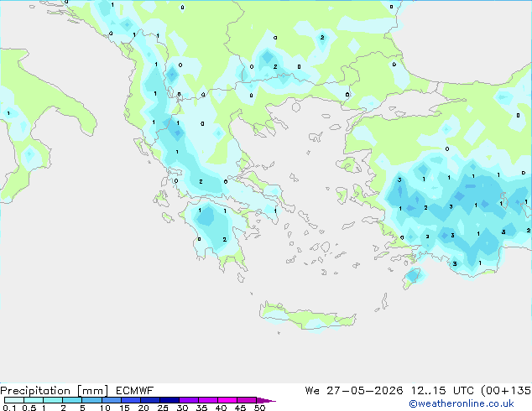Select the legend swatch between 2 and 5
The image size is (532, 411).
point(72,400)
